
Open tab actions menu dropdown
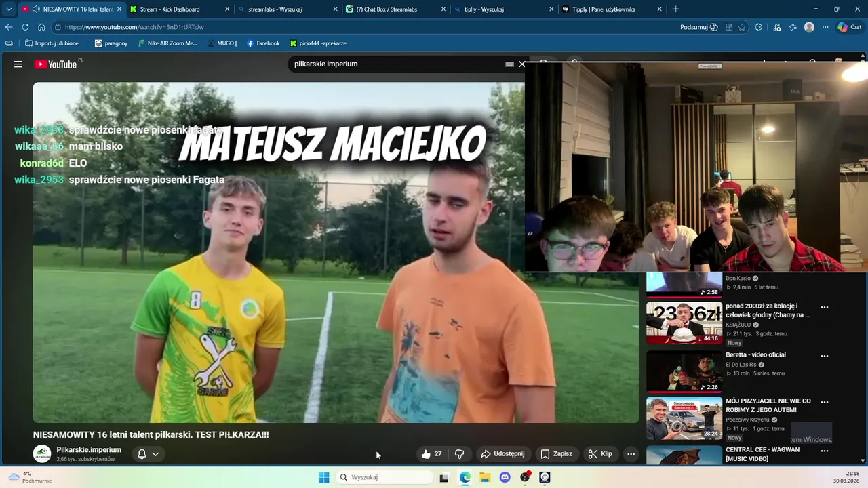click(x=9, y=9)
